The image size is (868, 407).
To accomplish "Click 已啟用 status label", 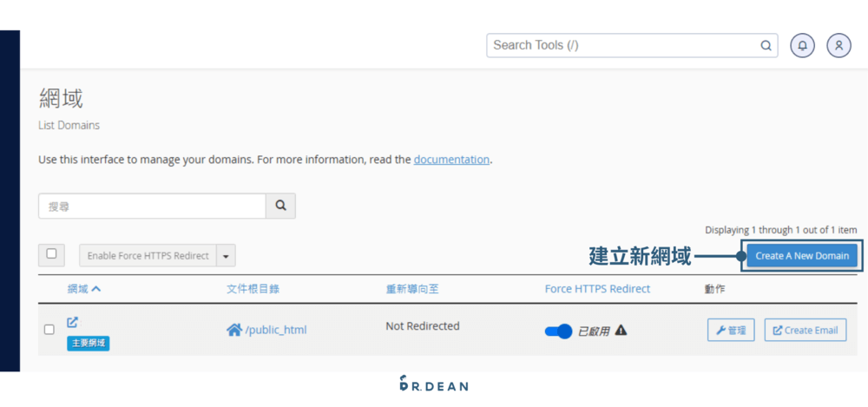I will click(594, 332).
